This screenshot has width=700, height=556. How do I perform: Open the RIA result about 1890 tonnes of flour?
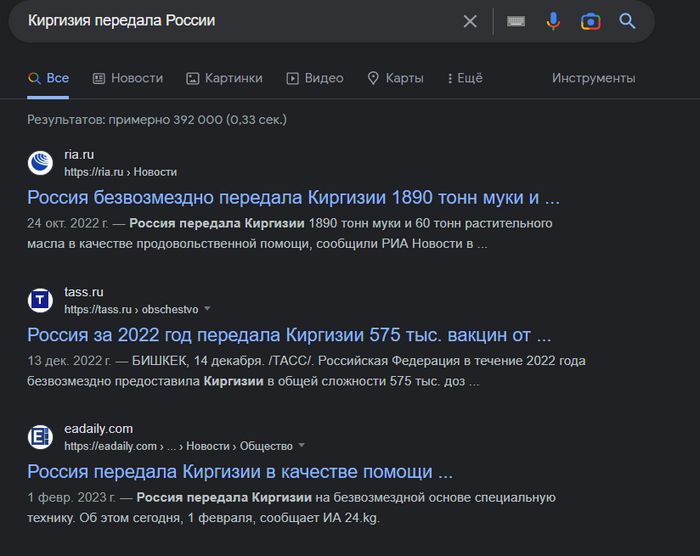(x=293, y=196)
